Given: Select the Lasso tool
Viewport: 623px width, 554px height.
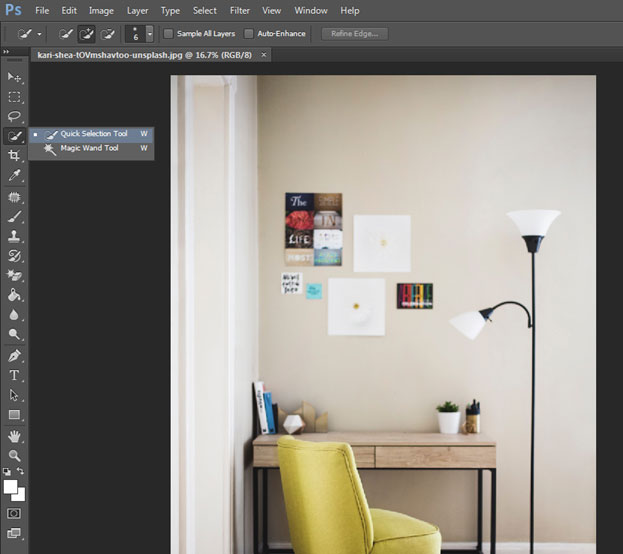Looking at the screenshot, I should point(14,116).
